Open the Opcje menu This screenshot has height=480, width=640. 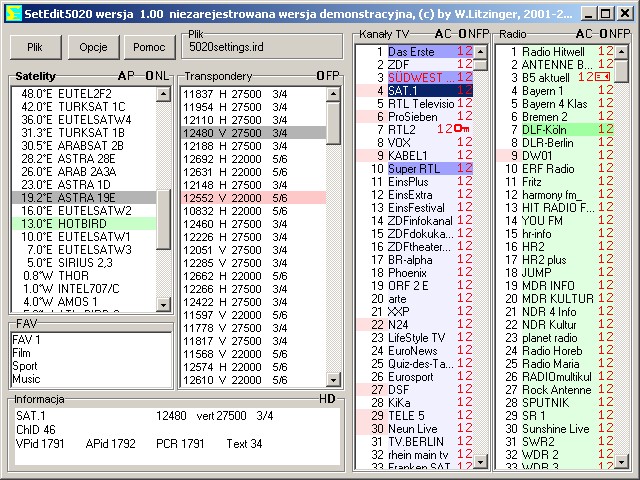(93, 48)
